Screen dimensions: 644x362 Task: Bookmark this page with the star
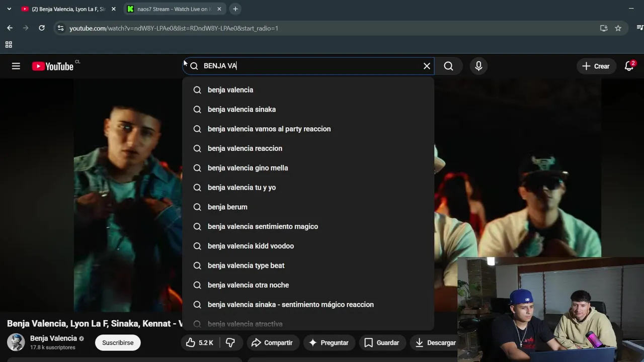(x=618, y=28)
